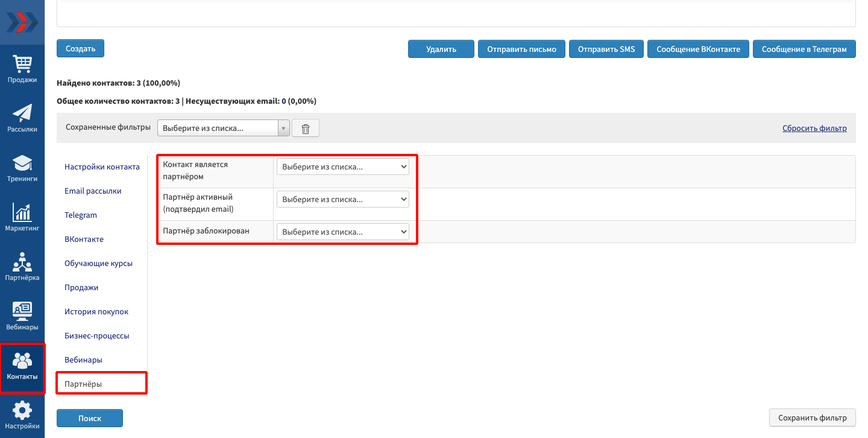Open the Продажи shopping cart icon
868x438 pixels.
pos(22,65)
